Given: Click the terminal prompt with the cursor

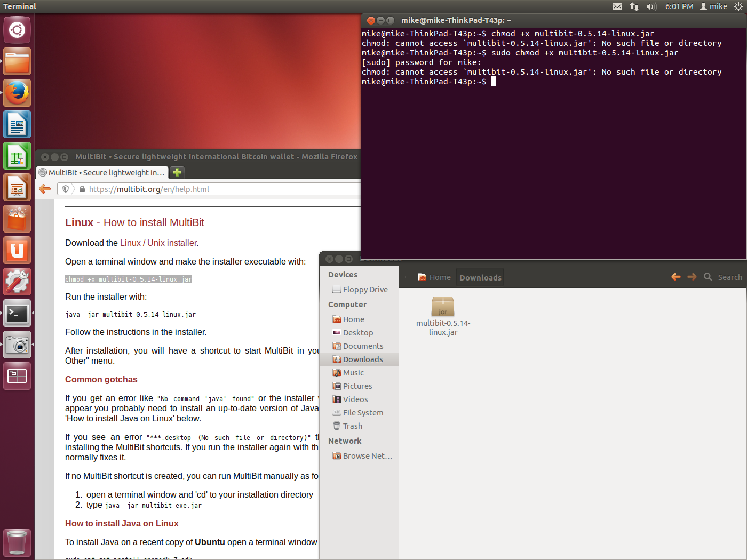Looking at the screenshot, I should 429,82.
